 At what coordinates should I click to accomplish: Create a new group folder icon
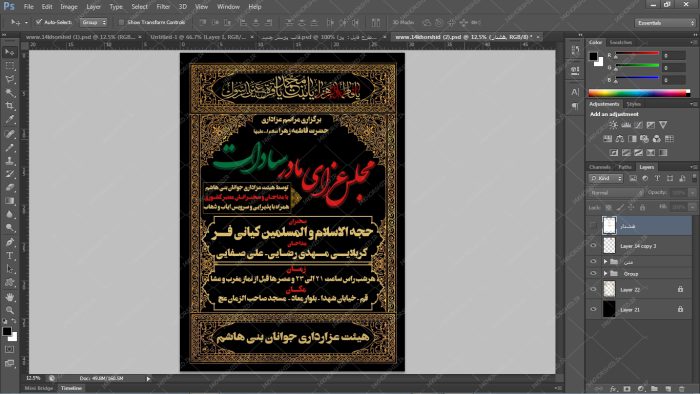pos(654,389)
